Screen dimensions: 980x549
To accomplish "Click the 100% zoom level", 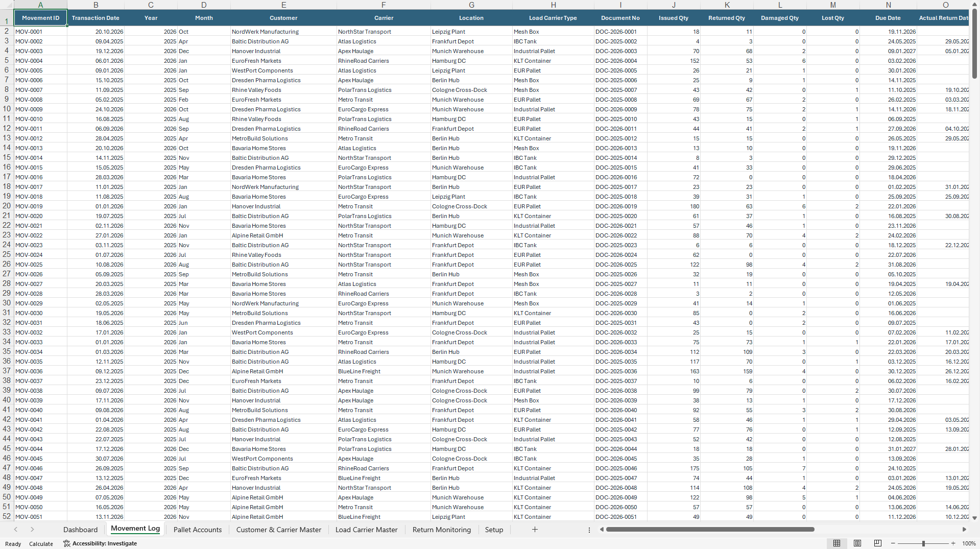I will tap(969, 543).
